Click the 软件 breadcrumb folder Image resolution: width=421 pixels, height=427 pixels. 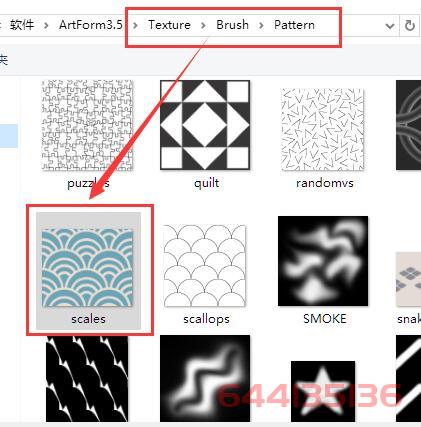(x=22, y=25)
